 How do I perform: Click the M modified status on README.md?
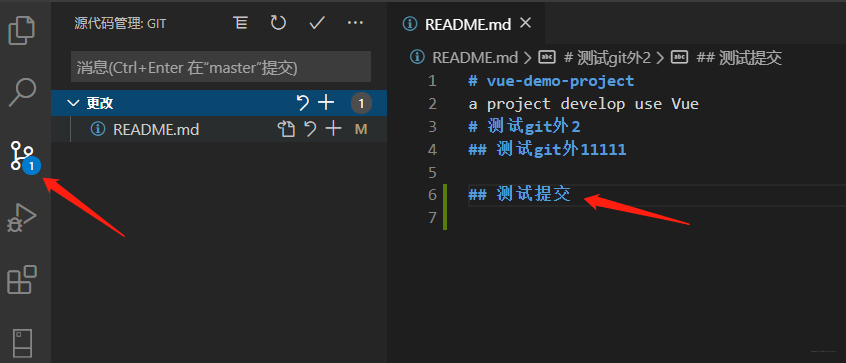click(x=361, y=129)
